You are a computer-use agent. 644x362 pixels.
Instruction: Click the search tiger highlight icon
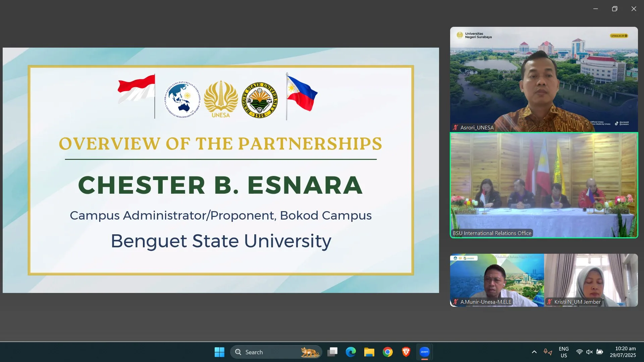coord(310,352)
